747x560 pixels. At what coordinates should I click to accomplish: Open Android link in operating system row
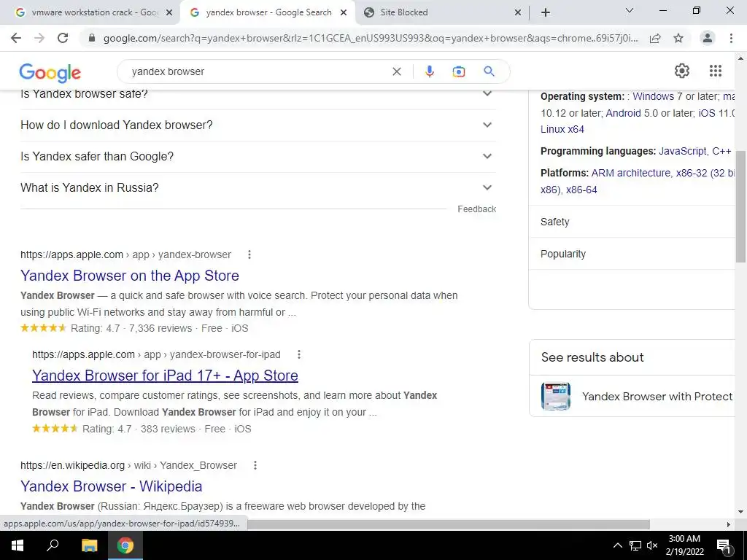pyautogui.click(x=623, y=113)
